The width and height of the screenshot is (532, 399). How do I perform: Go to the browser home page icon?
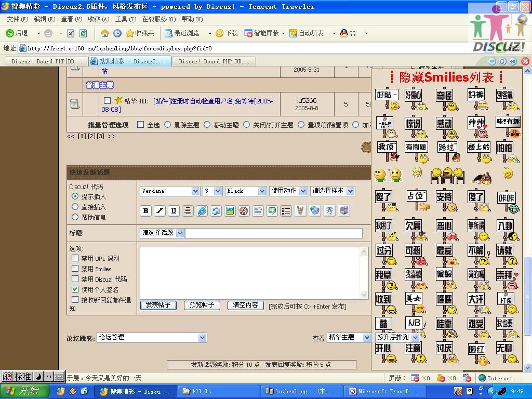point(105,33)
